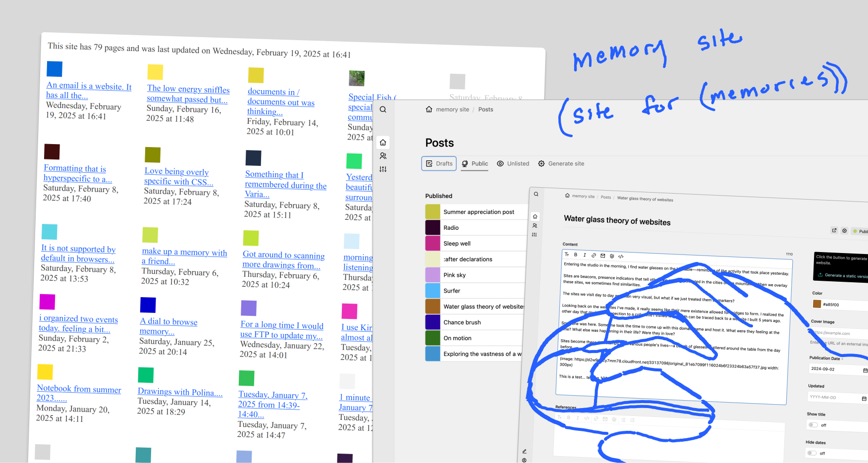This screenshot has width=868, height=463.
Task: Open the Public status dropdown
Action: (x=860, y=231)
